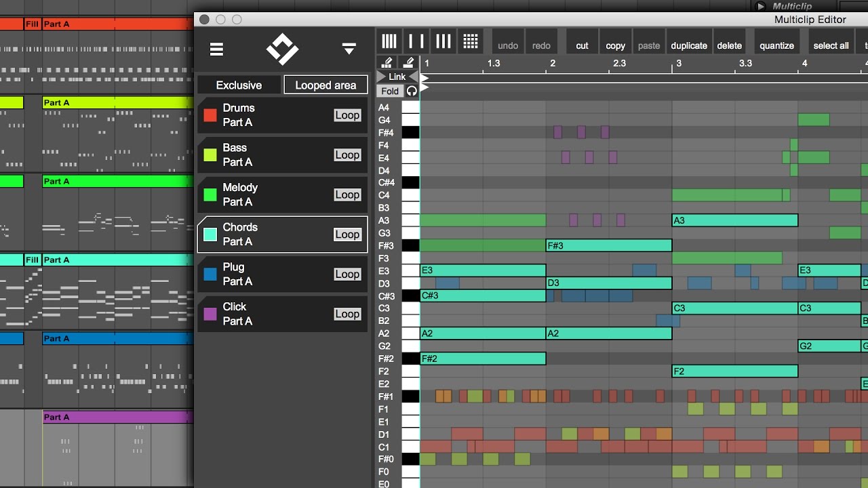Click the blue Plug color swatch

pos(210,274)
